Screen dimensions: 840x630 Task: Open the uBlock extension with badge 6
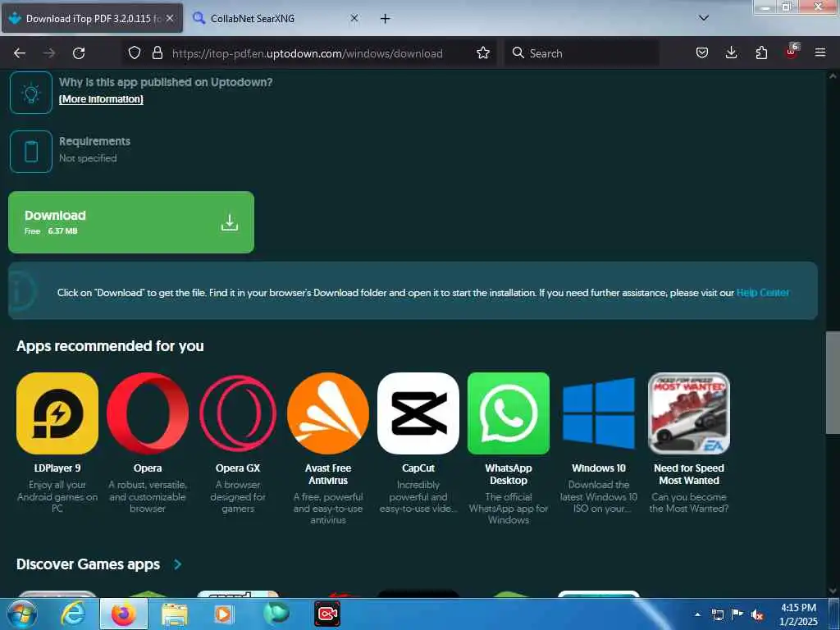point(792,52)
